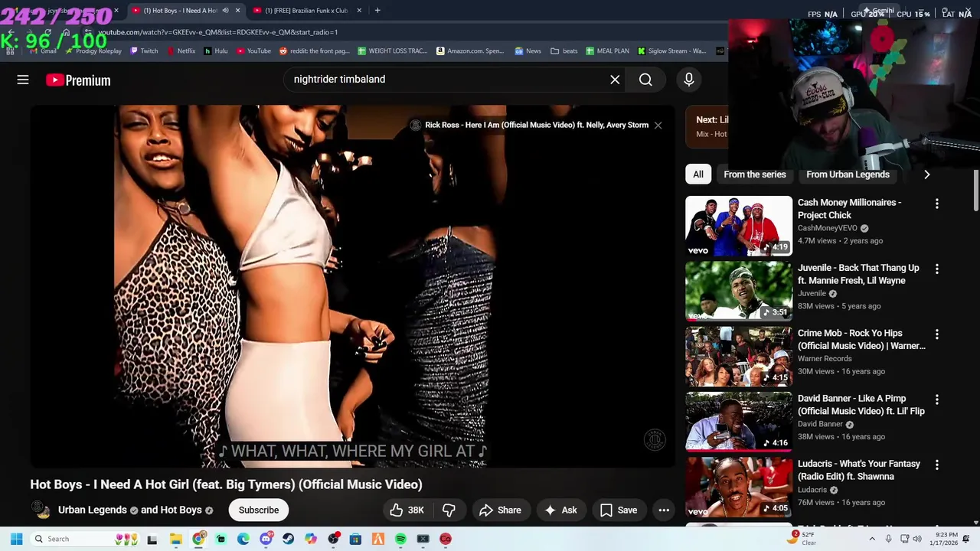Click the browser address bar URL

point(217,32)
